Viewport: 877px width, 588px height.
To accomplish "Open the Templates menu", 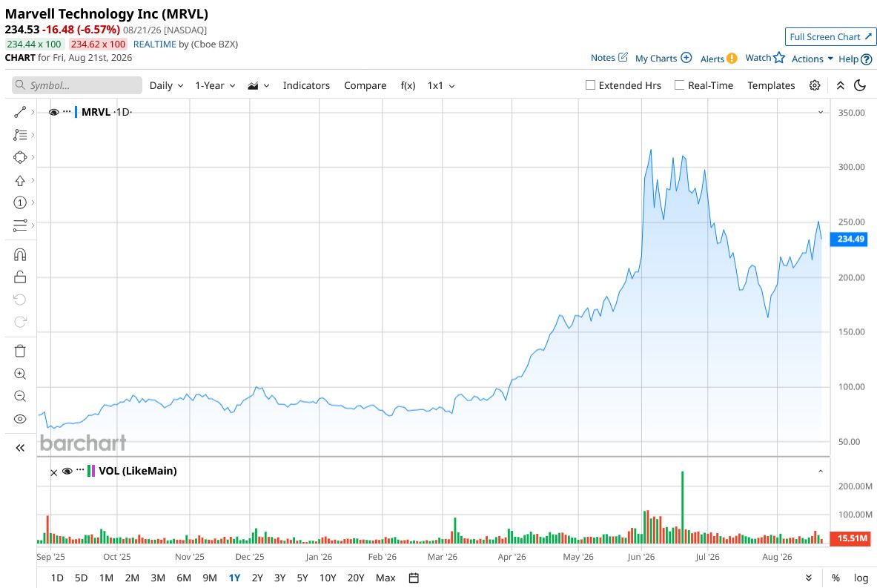I will (771, 85).
